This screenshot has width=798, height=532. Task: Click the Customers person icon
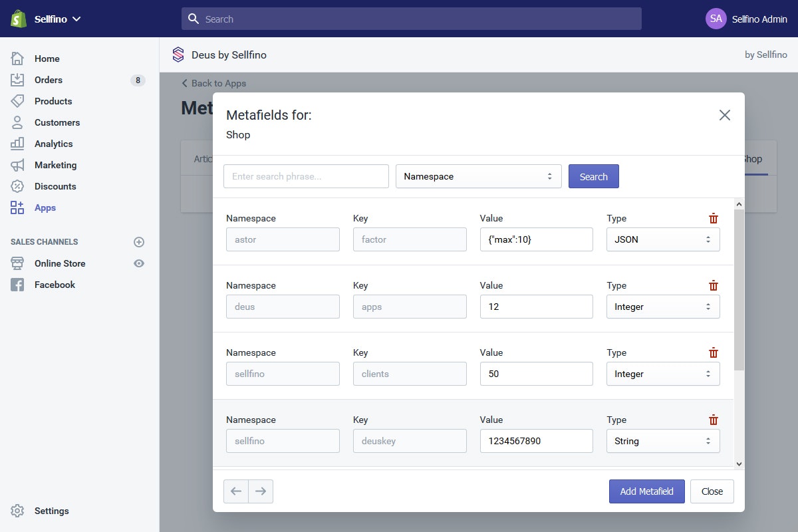[x=17, y=122]
